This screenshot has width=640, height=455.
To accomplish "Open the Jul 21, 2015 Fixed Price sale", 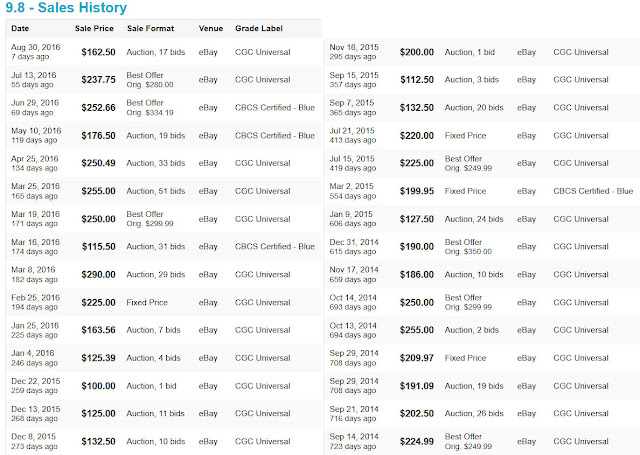I will (465, 135).
